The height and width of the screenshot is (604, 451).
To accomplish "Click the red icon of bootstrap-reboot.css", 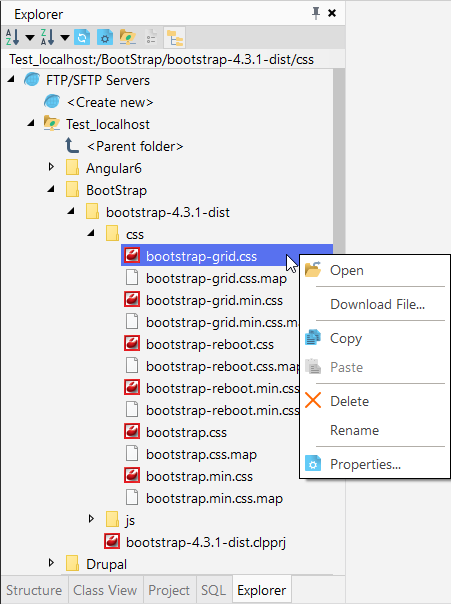I will [132, 343].
